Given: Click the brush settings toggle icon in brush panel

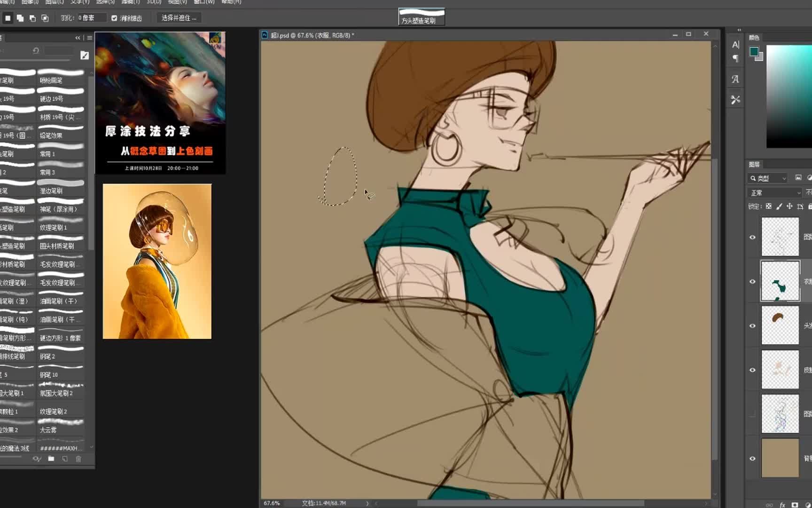Looking at the screenshot, I should [x=85, y=55].
